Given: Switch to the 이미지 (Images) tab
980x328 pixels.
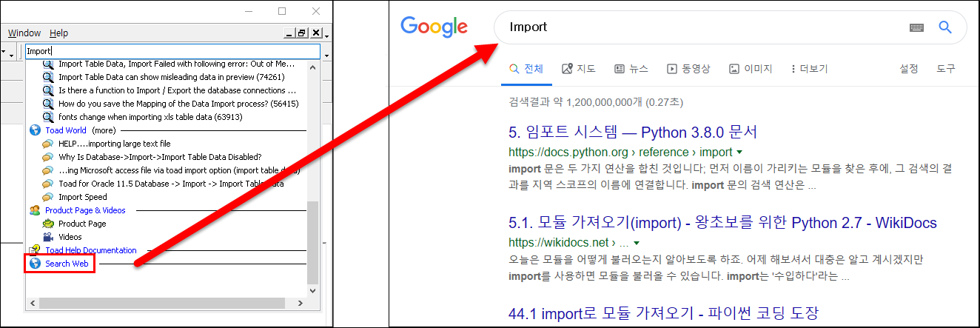Looking at the screenshot, I should (x=751, y=69).
